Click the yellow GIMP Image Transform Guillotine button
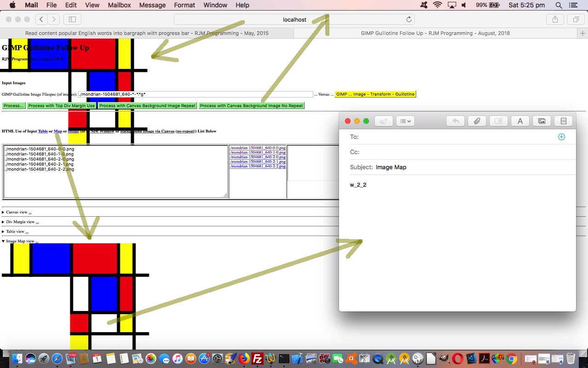The image size is (588, 368). coord(375,94)
